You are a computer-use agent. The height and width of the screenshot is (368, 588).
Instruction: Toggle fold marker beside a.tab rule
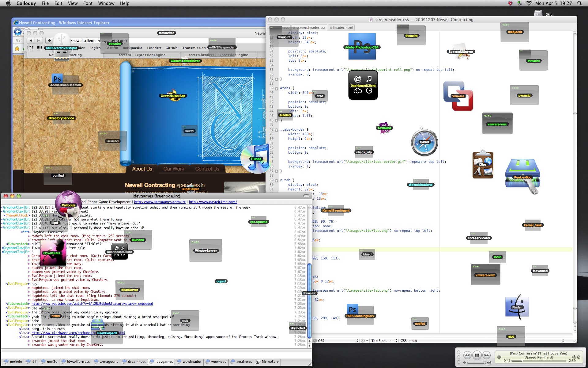tap(277, 180)
